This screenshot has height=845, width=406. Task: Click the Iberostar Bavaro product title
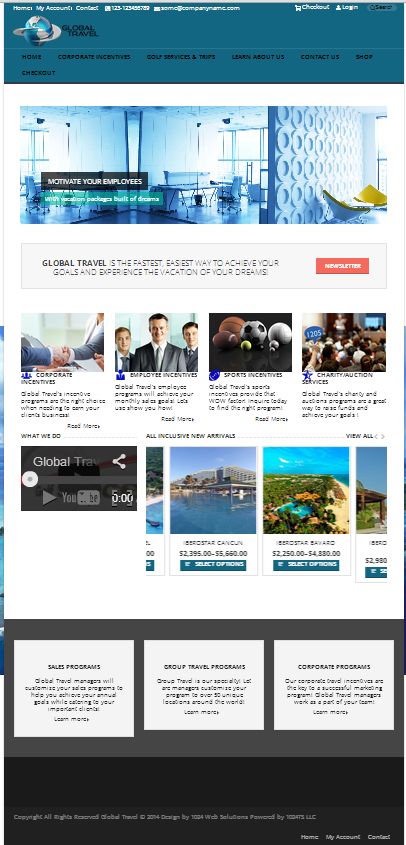tap(306, 543)
